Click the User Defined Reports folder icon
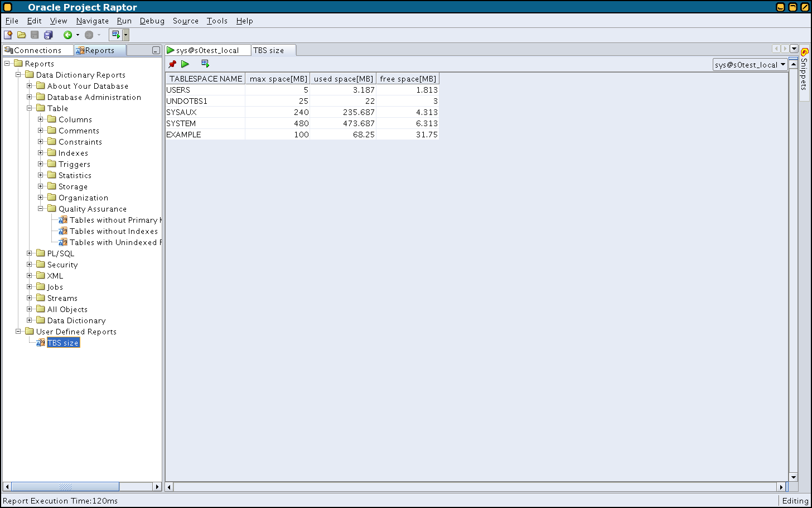This screenshot has height=508, width=812. (30, 331)
